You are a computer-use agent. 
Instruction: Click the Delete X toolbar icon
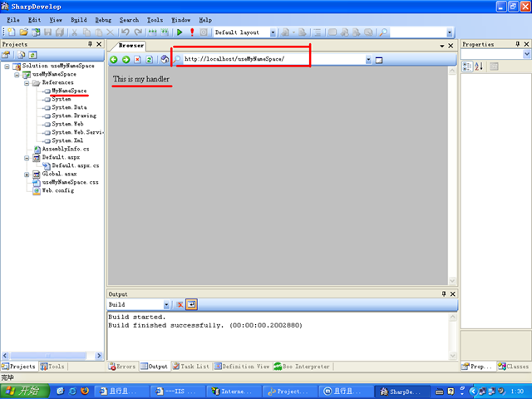(x=111, y=32)
